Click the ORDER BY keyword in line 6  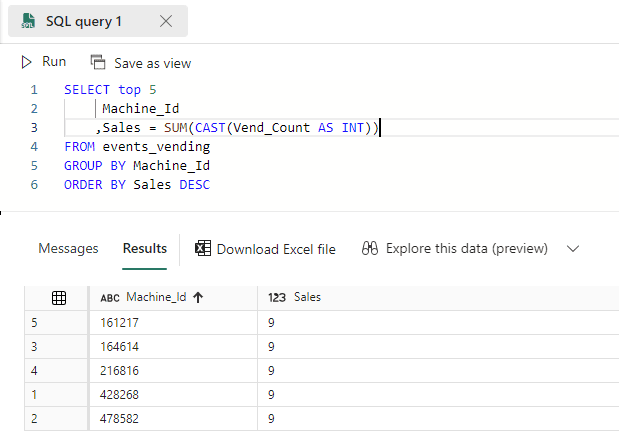[x=95, y=184]
